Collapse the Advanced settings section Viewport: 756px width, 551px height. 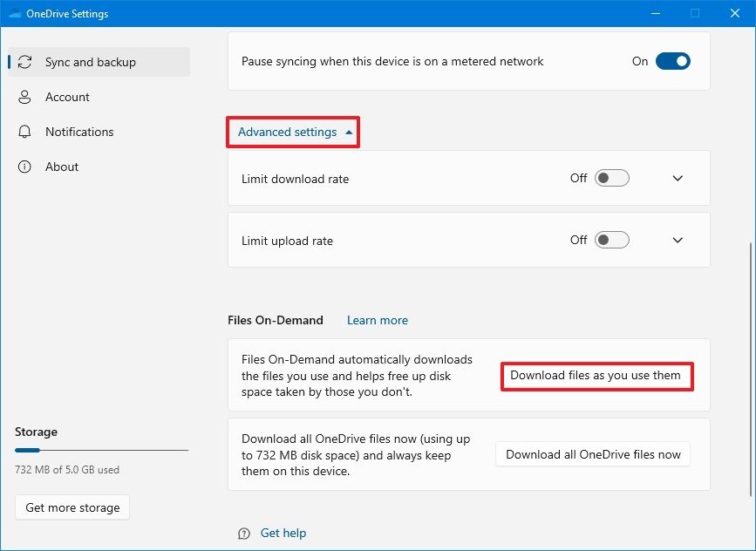295,132
